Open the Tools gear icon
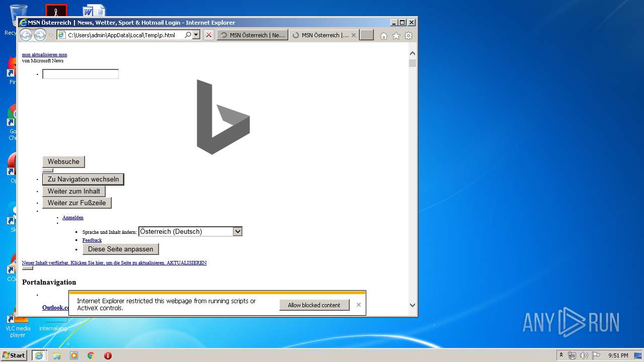 click(409, 36)
